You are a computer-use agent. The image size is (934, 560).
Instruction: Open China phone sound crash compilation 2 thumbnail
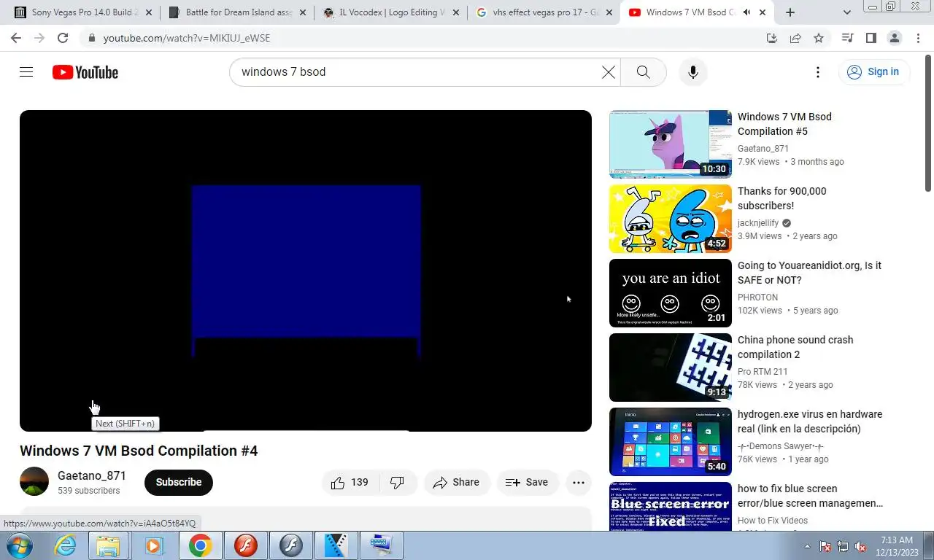point(671,367)
